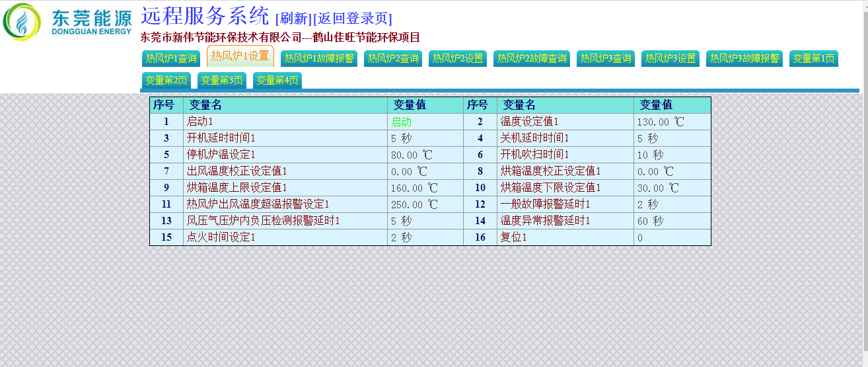The width and height of the screenshot is (868, 367).
Task: Open the 热风炉1查询 tab
Action: pos(171,59)
